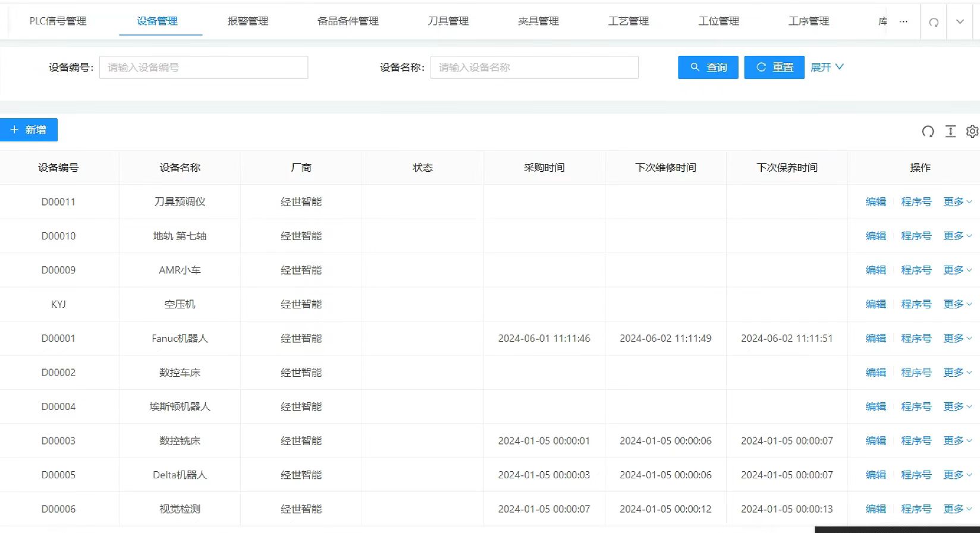Open the table density (row height) icon
Image resolution: width=980 pixels, height=533 pixels.
pyautogui.click(x=950, y=131)
